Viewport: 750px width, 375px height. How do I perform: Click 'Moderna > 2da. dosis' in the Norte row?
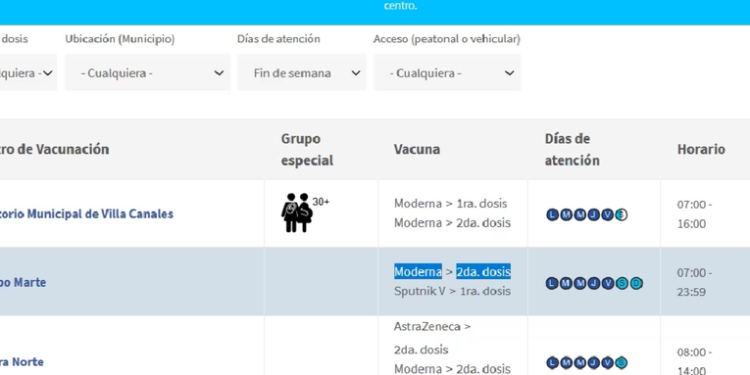point(452,369)
